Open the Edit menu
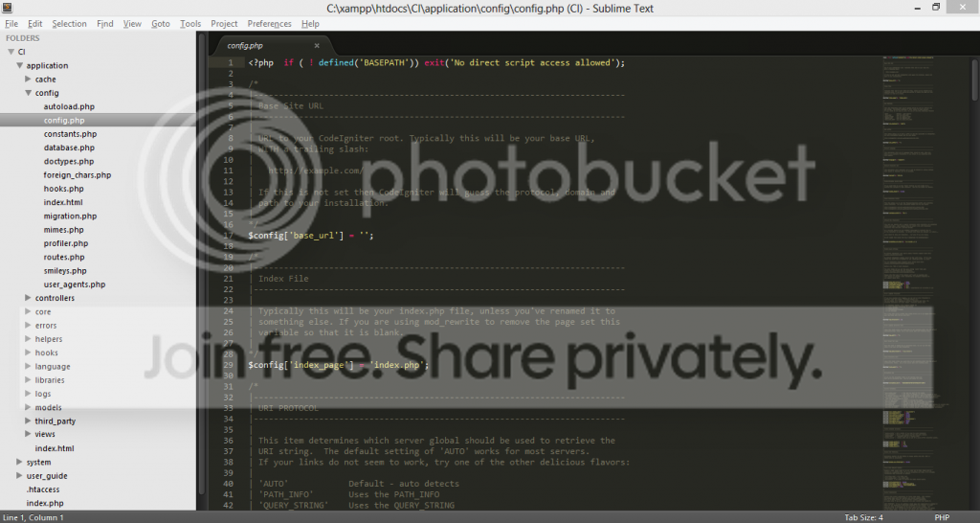 pos(35,24)
